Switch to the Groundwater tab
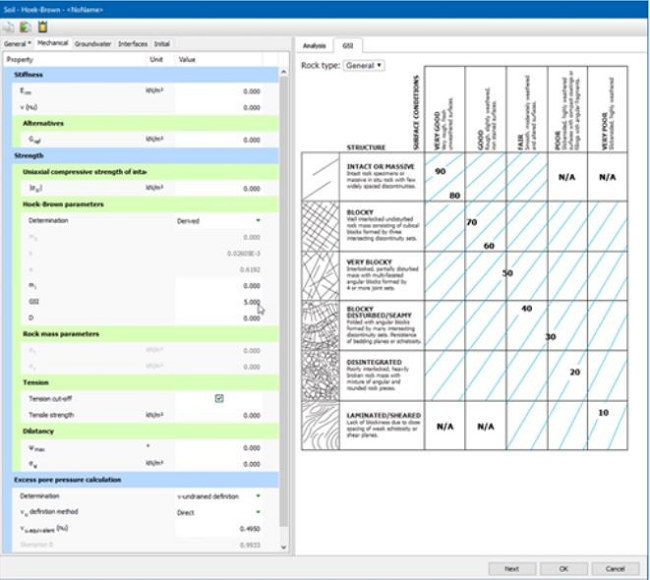 [x=93, y=44]
